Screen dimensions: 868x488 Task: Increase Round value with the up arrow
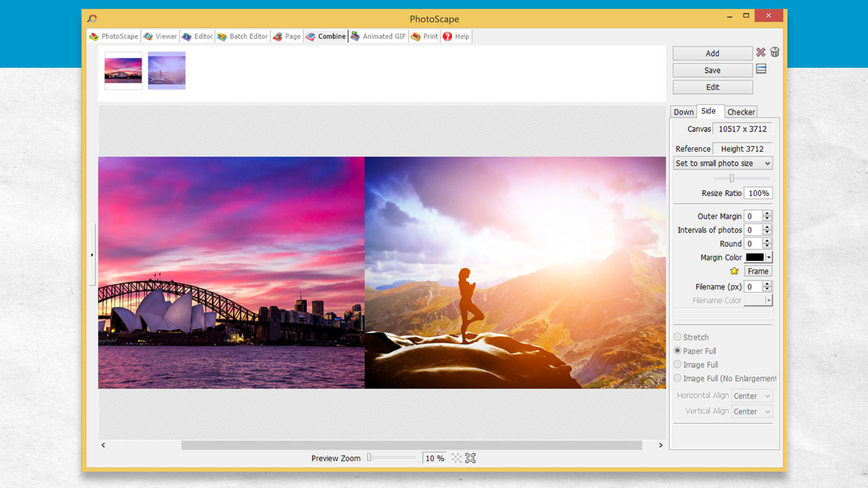[767, 241]
